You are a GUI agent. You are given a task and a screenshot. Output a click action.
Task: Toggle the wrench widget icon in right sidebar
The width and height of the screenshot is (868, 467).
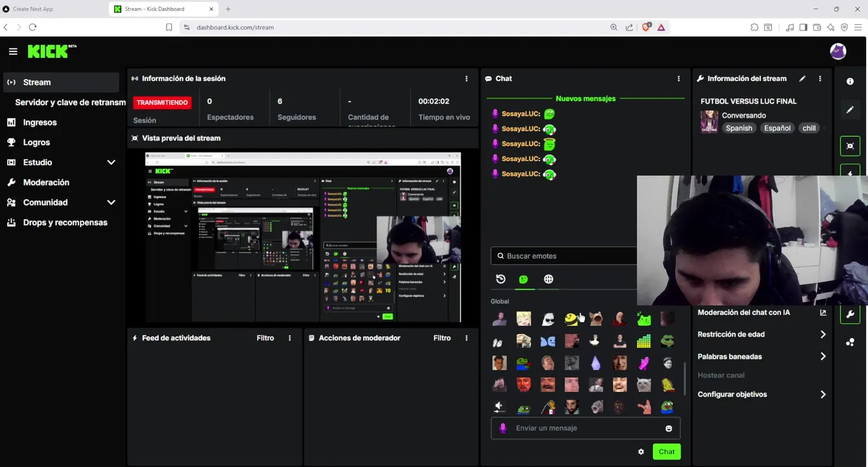click(x=850, y=315)
